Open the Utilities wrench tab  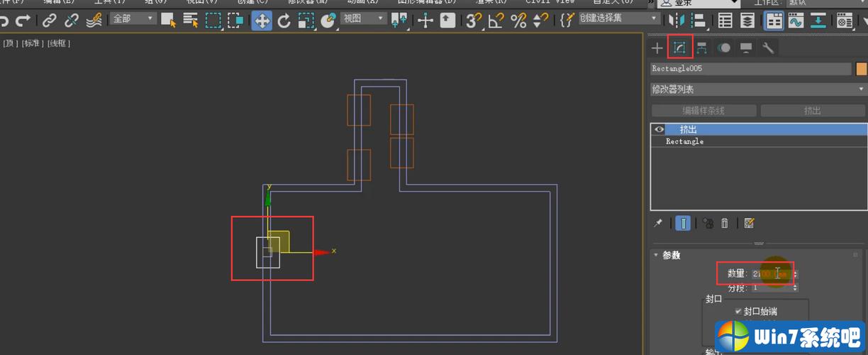click(x=767, y=48)
